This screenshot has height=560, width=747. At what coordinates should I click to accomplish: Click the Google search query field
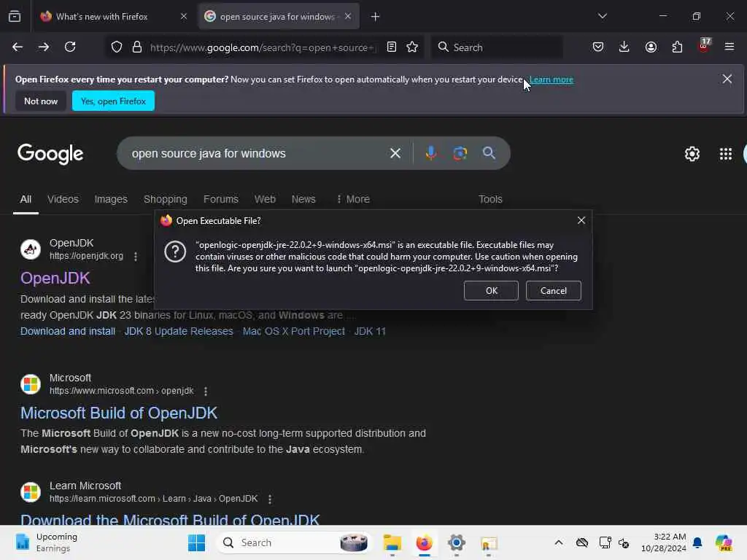coord(258,153)
